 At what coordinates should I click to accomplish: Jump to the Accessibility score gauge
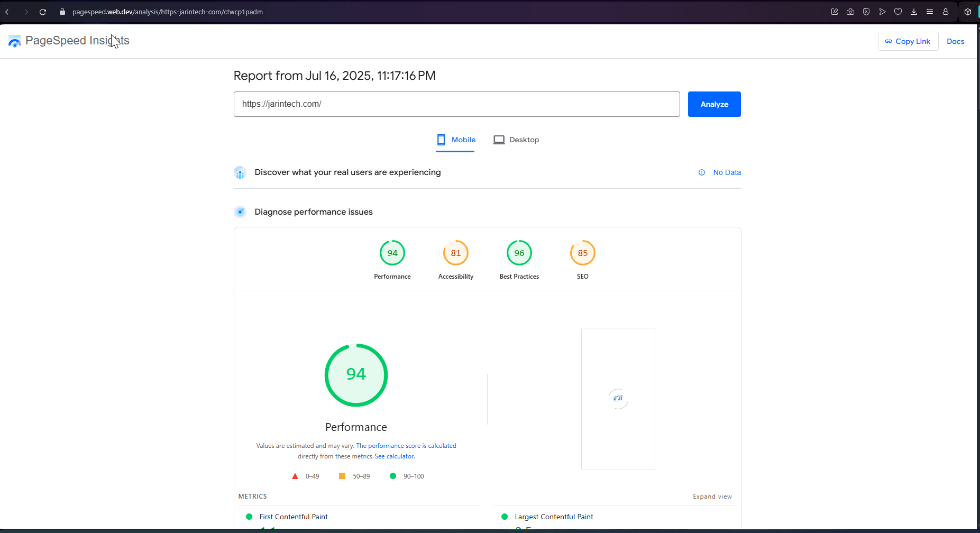(x=455, y=253)
